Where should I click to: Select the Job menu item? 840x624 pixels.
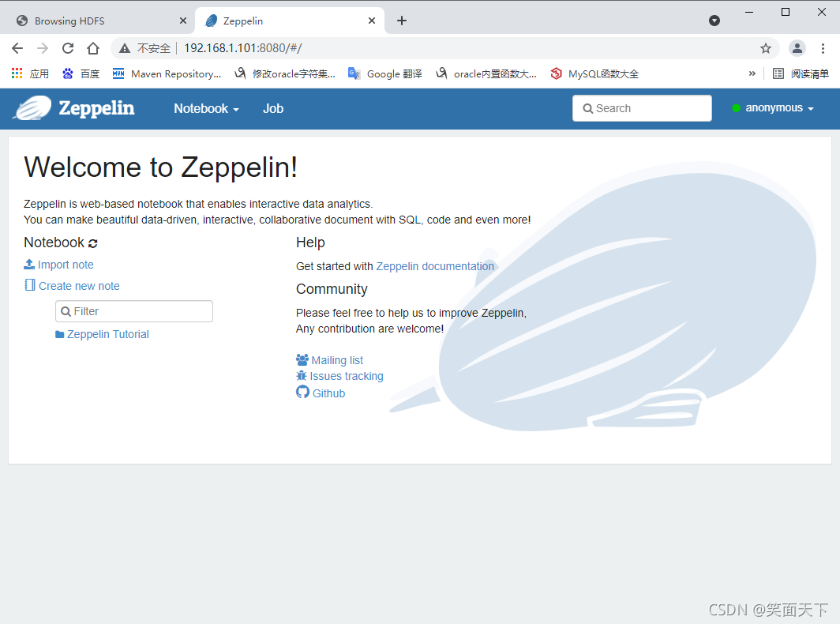click(272, 108)
